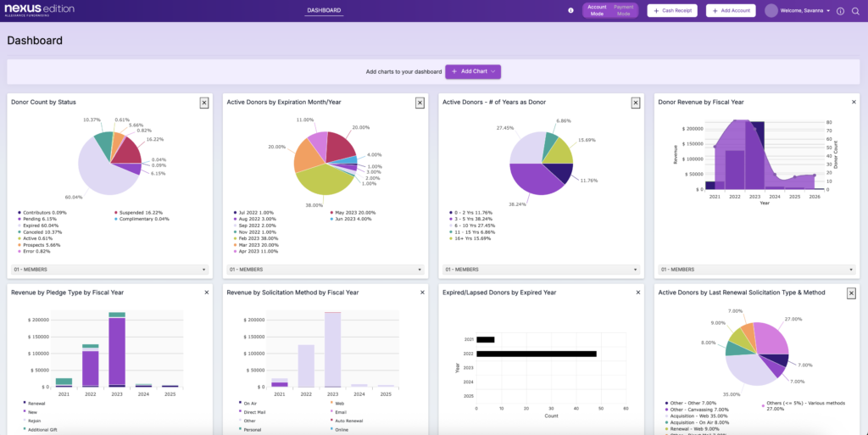Open 01 - MEMBERS selector under Donor Revenue
The width and height of the screenshot is (868, 435).
(x=757, y=270)
